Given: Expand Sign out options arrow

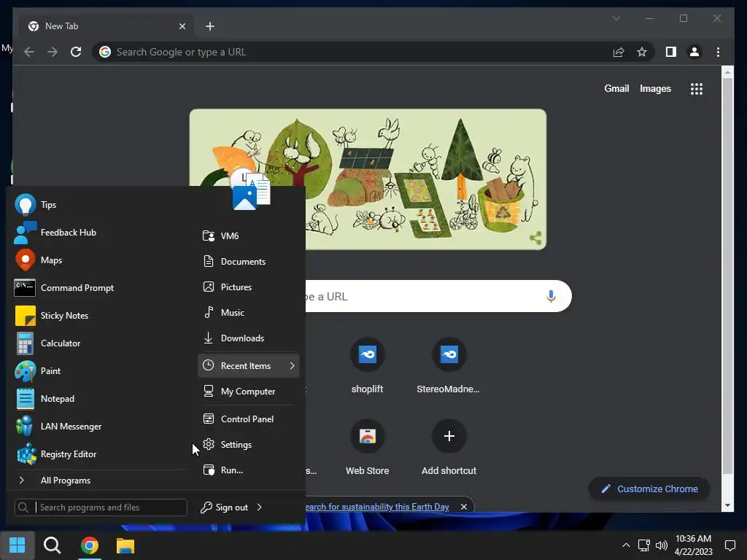Looking at the screenshot, I should [x=260, y=507].
